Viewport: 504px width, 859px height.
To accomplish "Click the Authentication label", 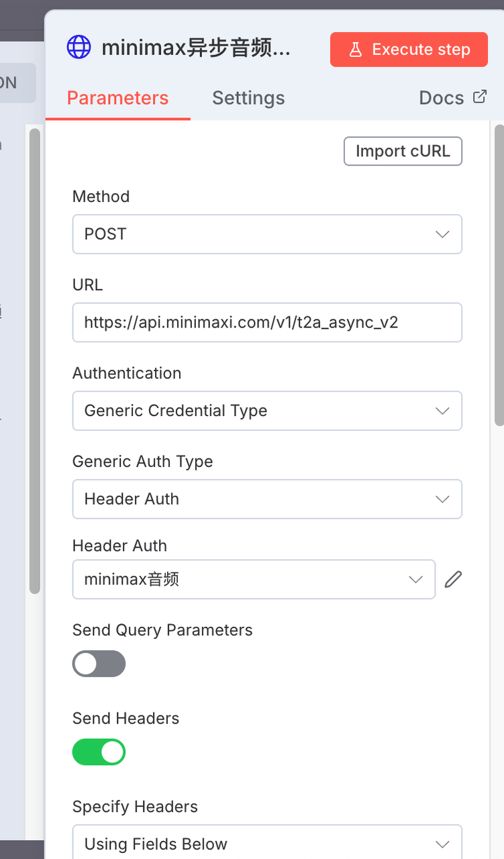I will 127,373.
